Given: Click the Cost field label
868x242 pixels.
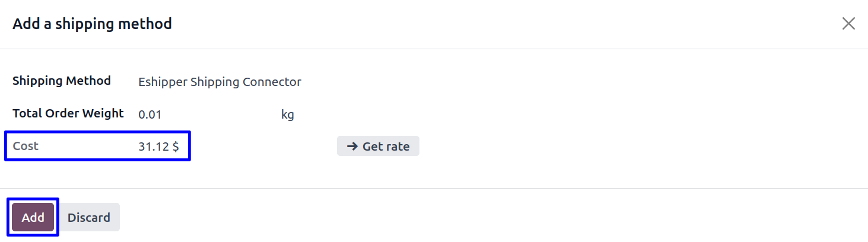Looking at the screenshot, I should pos(26,146).
